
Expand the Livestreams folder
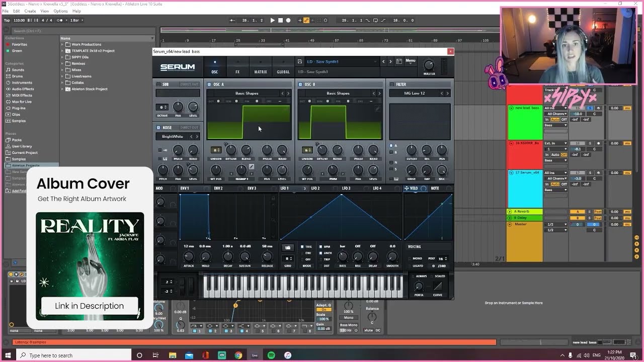tap(63, 76)
